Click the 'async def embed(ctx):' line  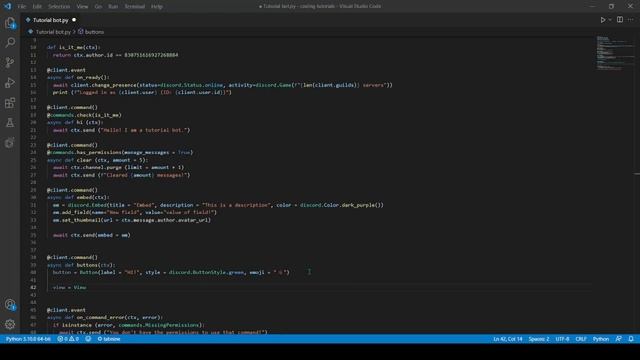pos(78,198)
